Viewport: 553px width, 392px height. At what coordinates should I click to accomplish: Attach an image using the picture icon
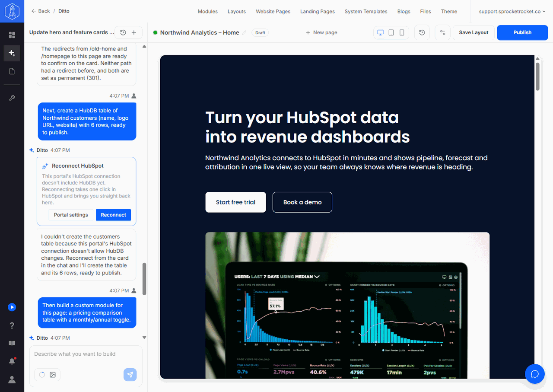click(53, 375)
